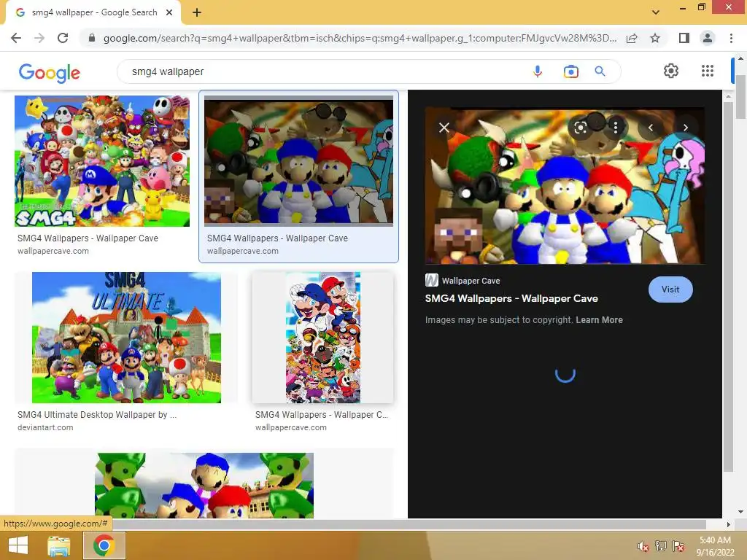Select the SMG4 character collage thumbnail with logo
The image size is (747, 560).
click(x=102, y=161)
